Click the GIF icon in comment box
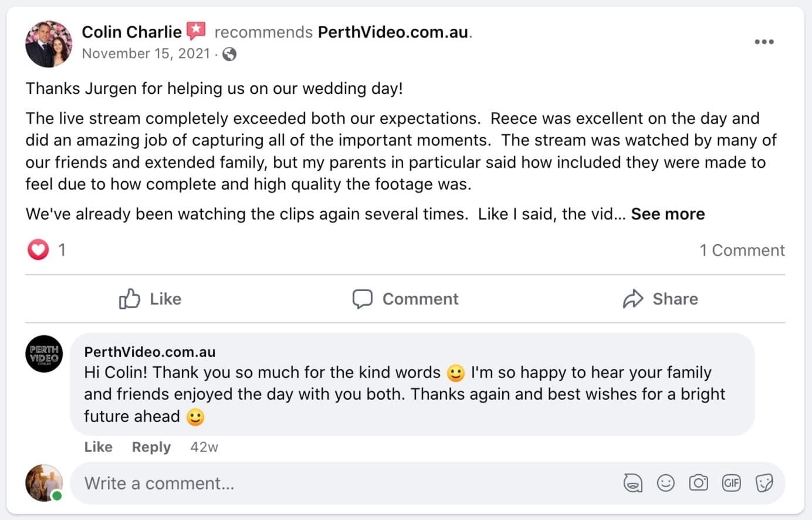Image resolution: width=812 pixels, height=520 pixels. coord(731,483)
